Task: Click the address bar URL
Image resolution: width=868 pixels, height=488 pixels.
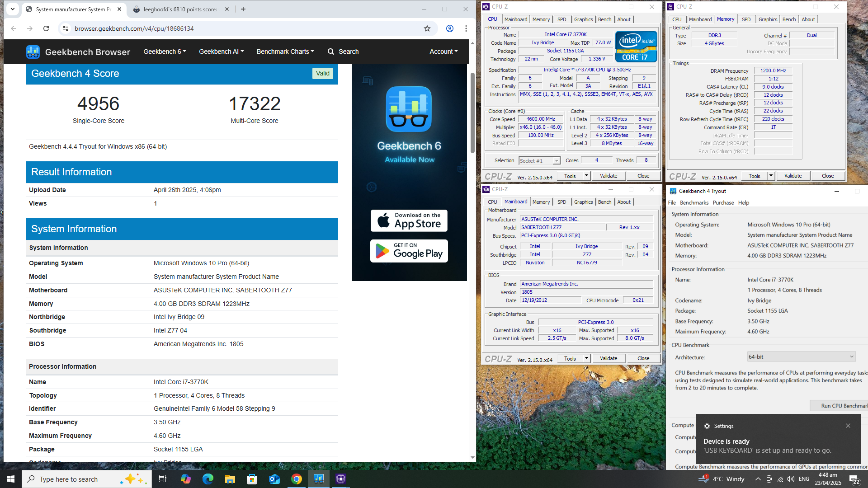Action: pyautogui.click(x=134, y=28)
